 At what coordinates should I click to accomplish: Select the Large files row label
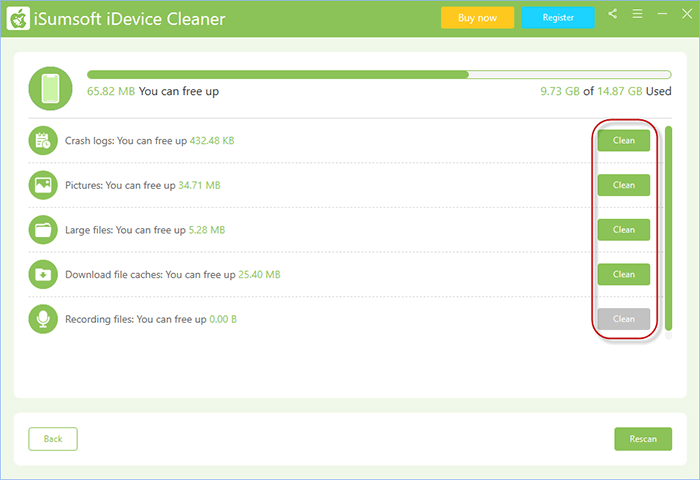click(x=145, y=230)
